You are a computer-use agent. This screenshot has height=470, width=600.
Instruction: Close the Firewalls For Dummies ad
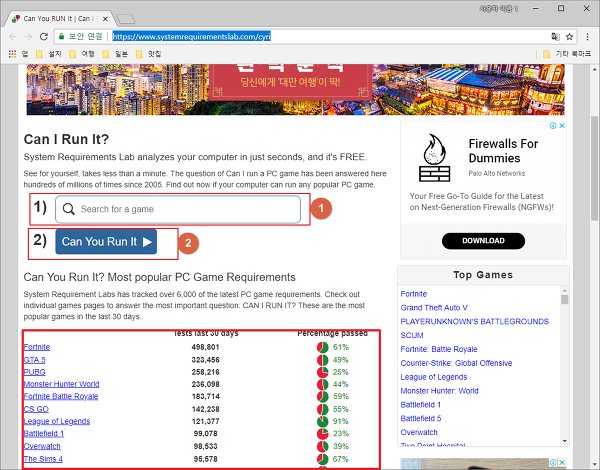pyautogui.click(x=562, y=126)
